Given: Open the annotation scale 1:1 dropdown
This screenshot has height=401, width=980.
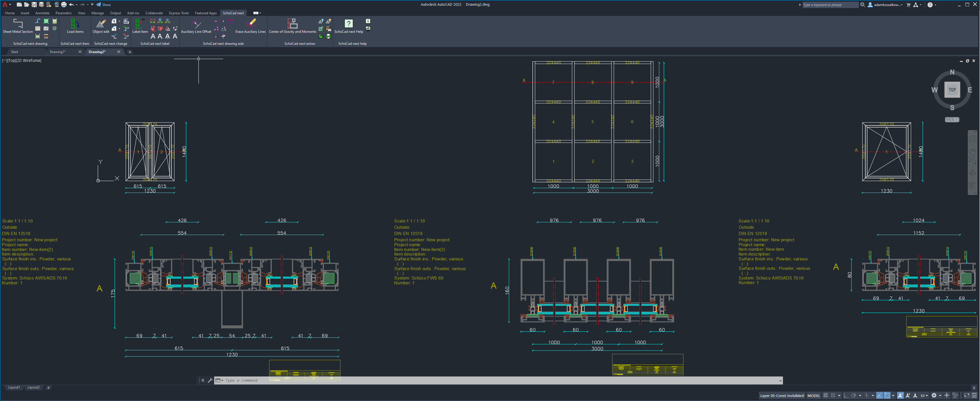Looking at the screenshot, I should pyautogui.click(x=924, y=396).
